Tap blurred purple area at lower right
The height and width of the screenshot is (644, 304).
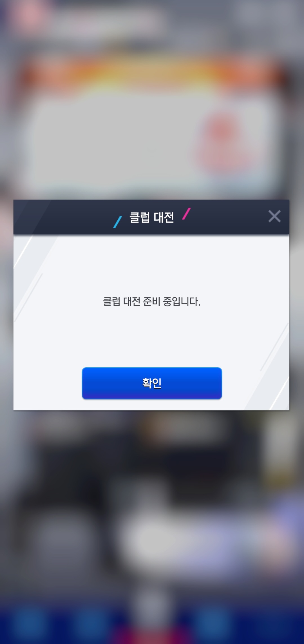click(276, 535)
